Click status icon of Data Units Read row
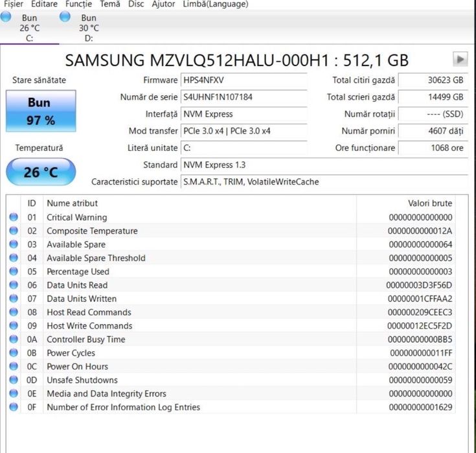The height and width of the screenshot is (453, 476). click(x=14, y=285)
